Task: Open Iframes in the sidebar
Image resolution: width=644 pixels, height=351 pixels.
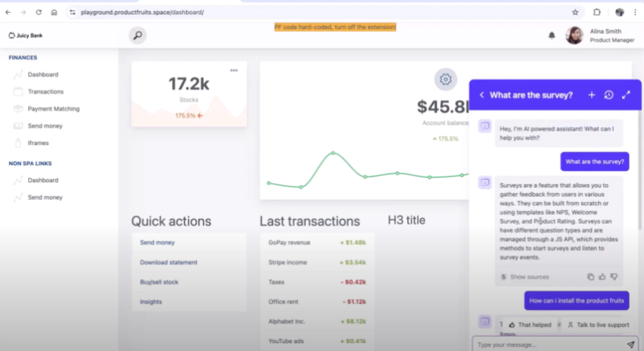Action: coord(38,142)
